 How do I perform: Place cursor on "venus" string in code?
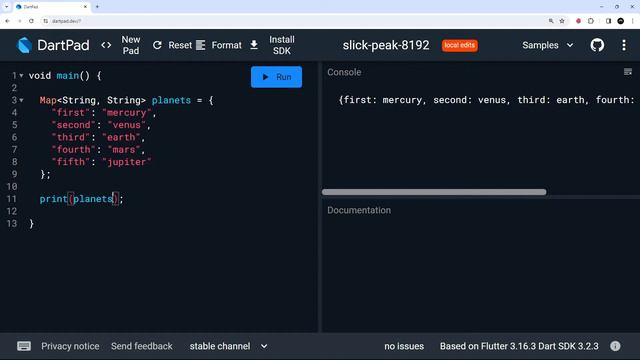(x=127, y=125)
